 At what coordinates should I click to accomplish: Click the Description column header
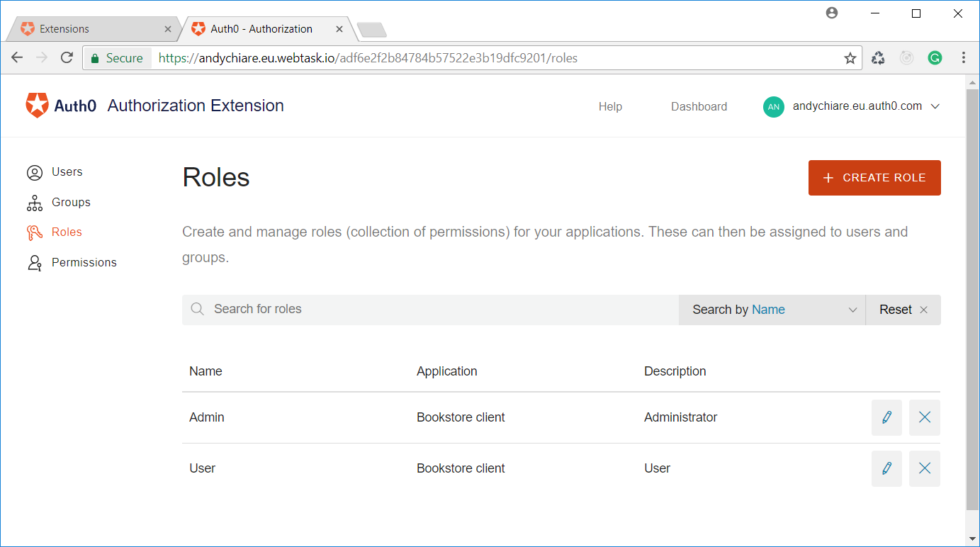(675, 371)
